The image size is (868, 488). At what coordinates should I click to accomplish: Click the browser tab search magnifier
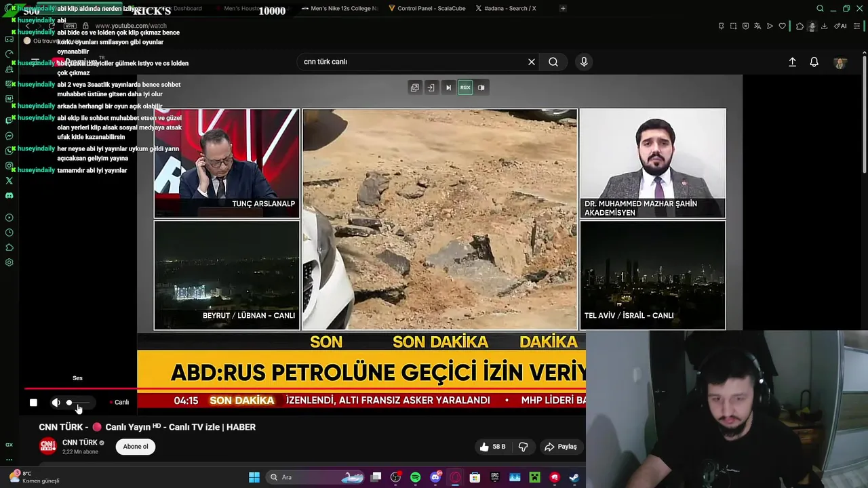pos(820,8)
